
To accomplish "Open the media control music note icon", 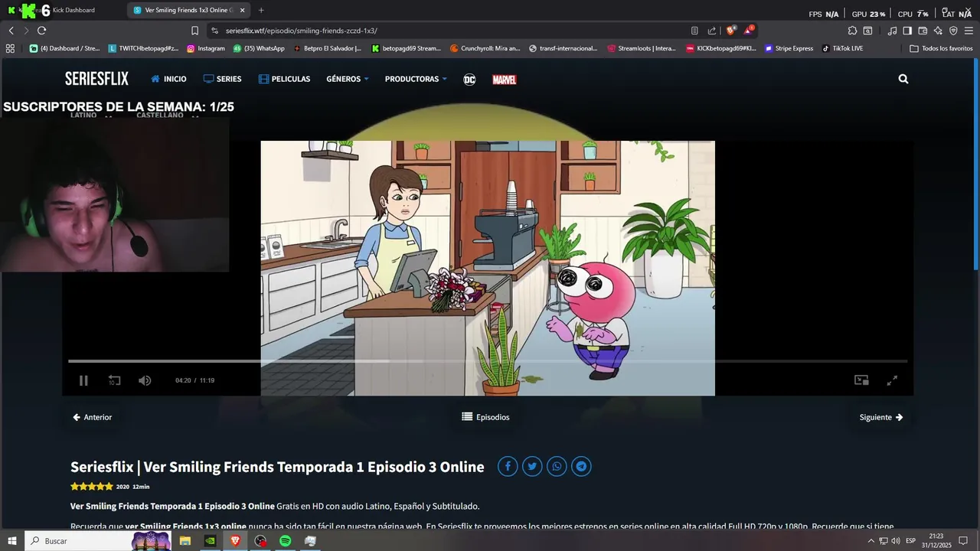I will (892, 31).
